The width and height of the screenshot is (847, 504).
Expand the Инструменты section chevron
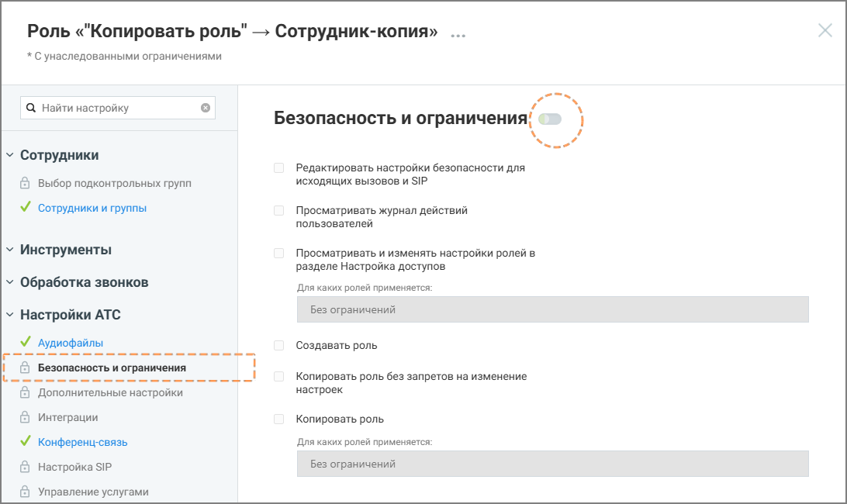click(10, 250)
